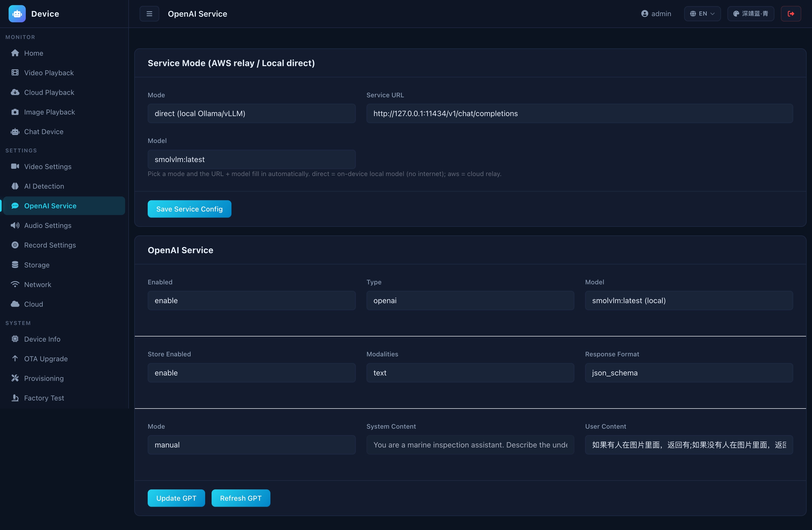Click Save Service Config button
This screenshot has width=812, height=530.
click(189, 209)
